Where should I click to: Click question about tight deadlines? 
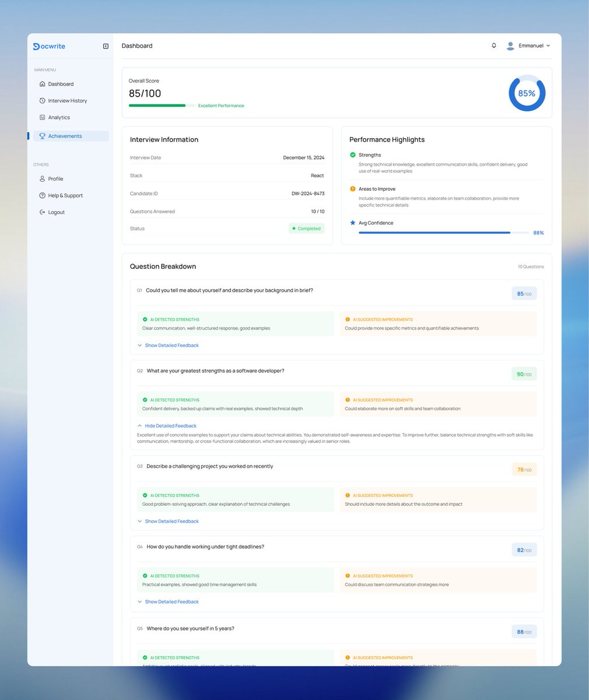205,547
